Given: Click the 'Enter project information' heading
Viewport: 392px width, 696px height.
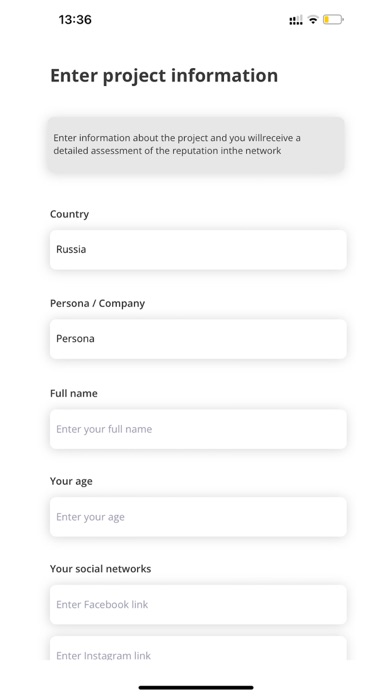Looking at the screenshot, I should click(164, 76).
